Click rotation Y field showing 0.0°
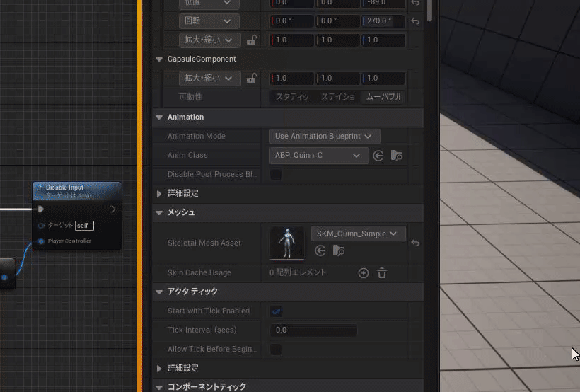Screen dimensions: 580x392 [x=337, y=21]
